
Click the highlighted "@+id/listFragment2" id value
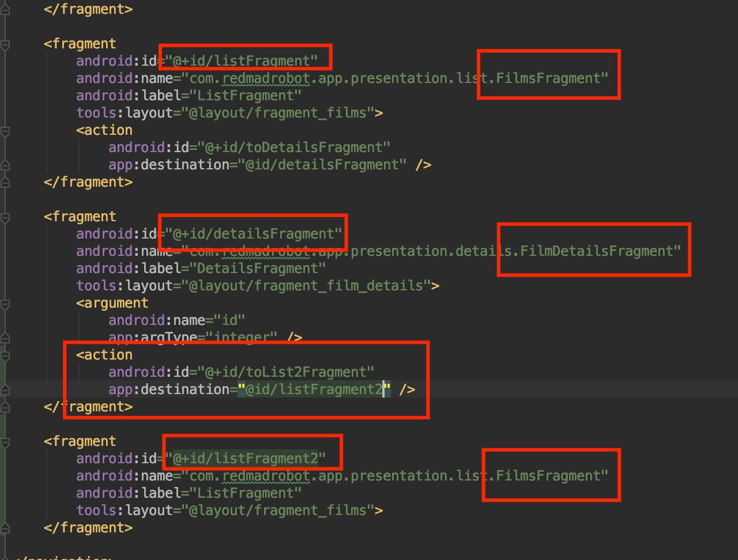pyautogui.click(x=246, y=459)
